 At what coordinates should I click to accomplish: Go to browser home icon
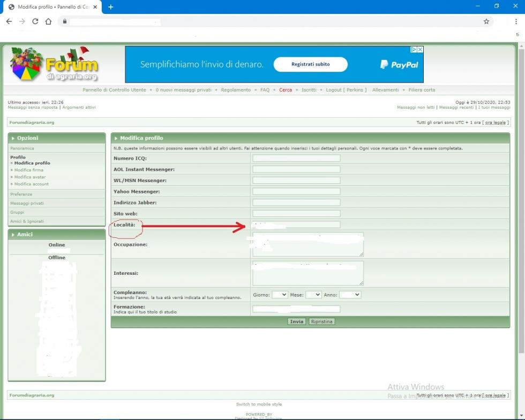tap(48, 21)
